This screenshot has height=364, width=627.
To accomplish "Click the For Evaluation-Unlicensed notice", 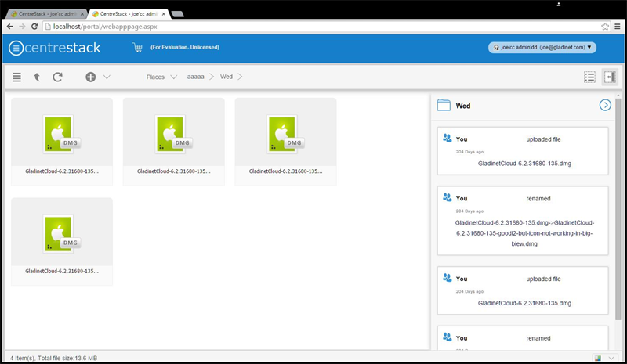I will 185,47.
